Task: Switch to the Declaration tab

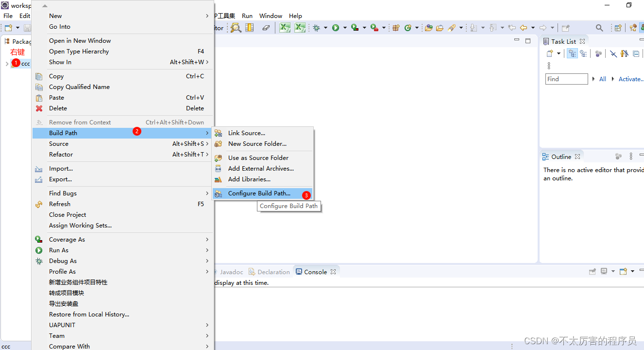Action: (x=270, y=272)
